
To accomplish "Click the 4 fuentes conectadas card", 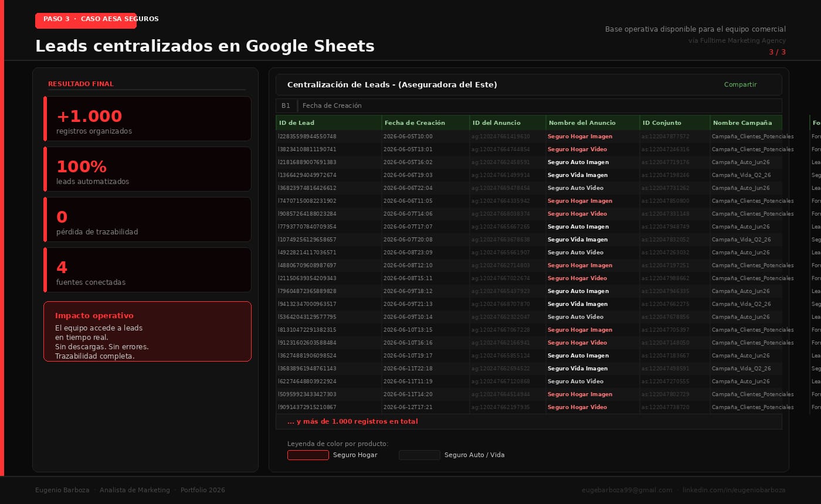I will click(x=148, y=270).
